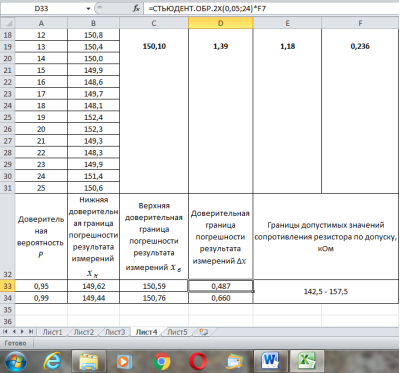Click the Name Box showing D33
Image resolution: width=400 pixels, height=373 pixels.
[41, 9]
